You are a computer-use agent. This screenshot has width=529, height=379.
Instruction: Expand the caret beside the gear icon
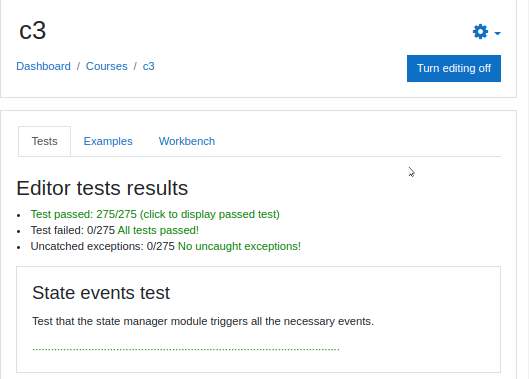[x=497, y=33]
